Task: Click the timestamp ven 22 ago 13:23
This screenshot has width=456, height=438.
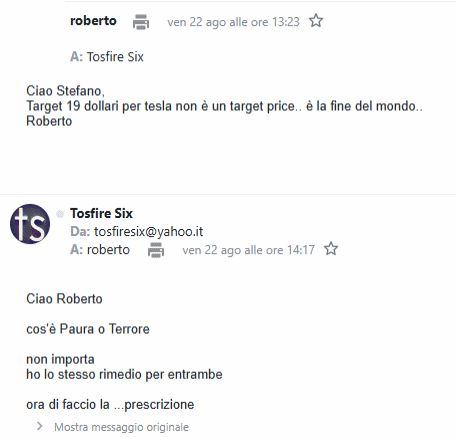Action: pyautogui.click(x=233, y=22)
